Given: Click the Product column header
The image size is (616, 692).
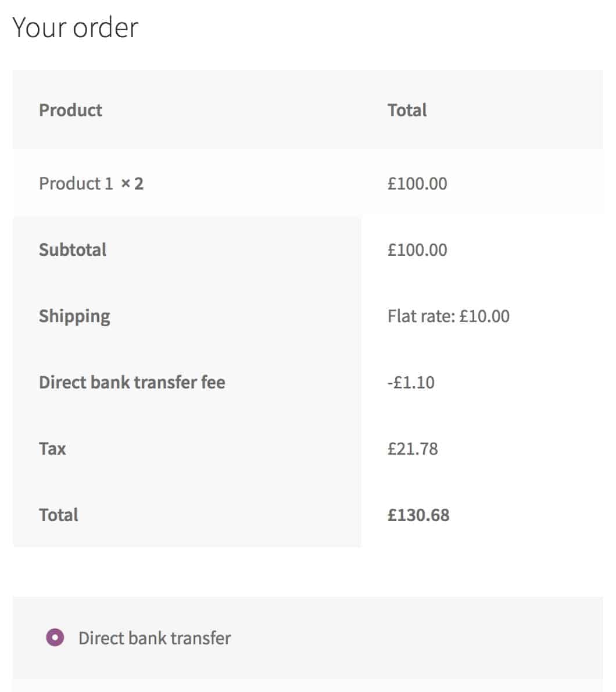Looking at the screenshot, I should click(70, 110).
